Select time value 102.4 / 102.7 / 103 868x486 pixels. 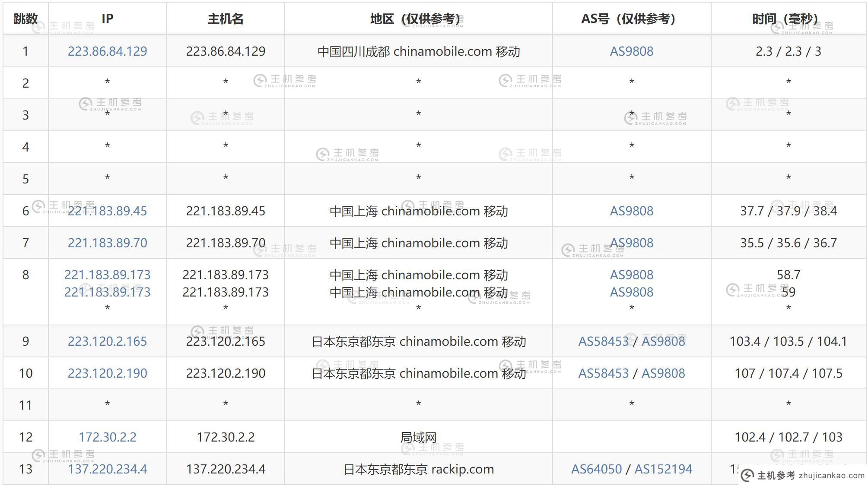(x=788, y=437)
